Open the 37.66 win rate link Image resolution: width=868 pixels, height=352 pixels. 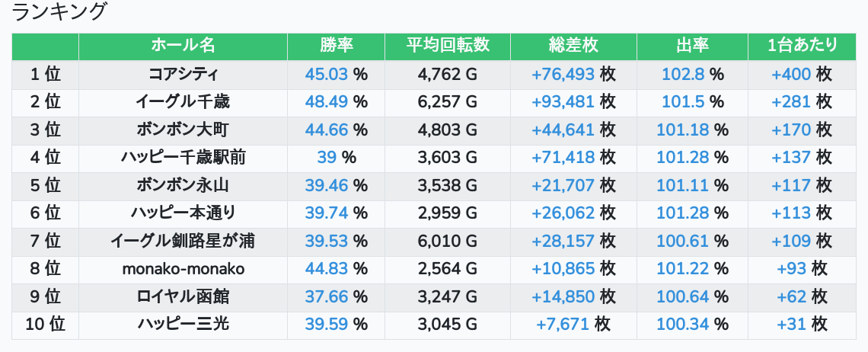click(x=327, y=297)
